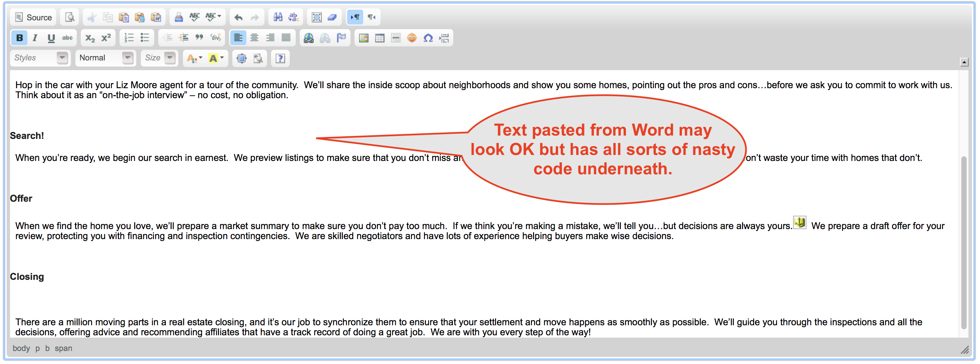Open the text background color swatch picker
The width and height of the screenshot is (980, 364).
[x=215, y=58]
